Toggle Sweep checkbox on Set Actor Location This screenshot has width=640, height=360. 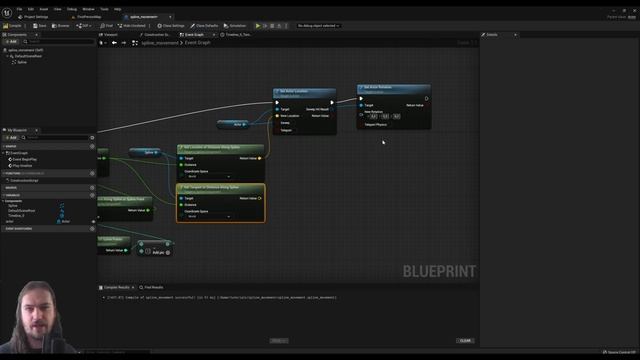tap(277, 123)
